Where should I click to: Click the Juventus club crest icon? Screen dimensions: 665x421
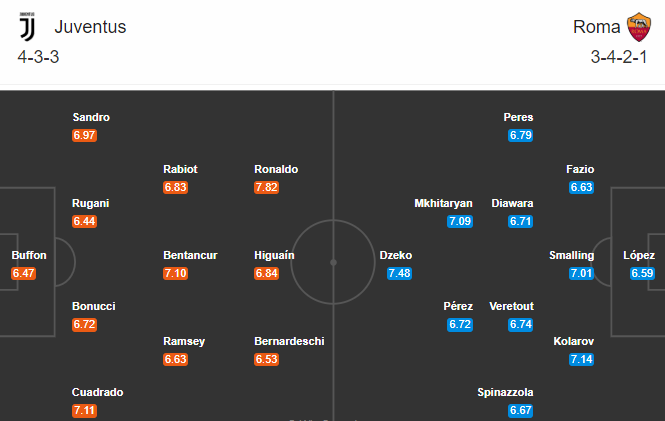pyautogui.click(x=27, y=27)
